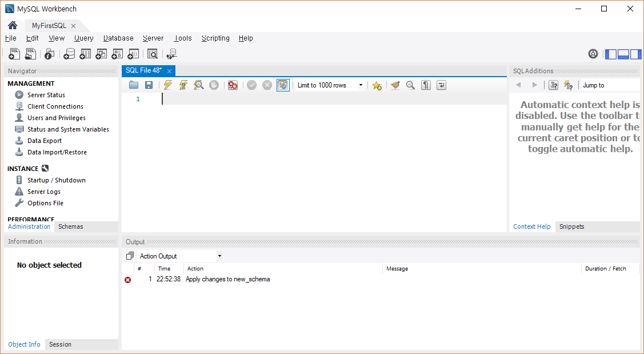
Task: Toggle continue-on-error execution icon
Action: (x=233, y=85)
